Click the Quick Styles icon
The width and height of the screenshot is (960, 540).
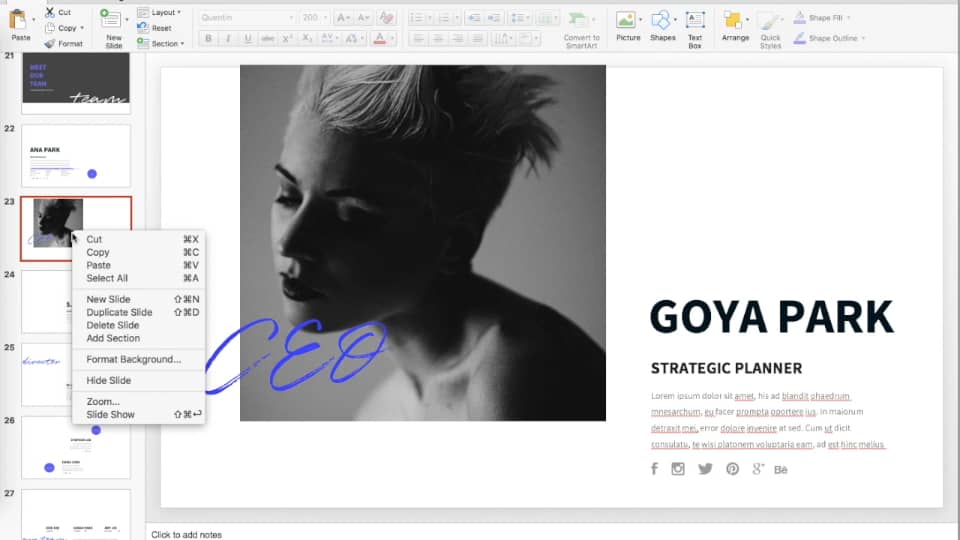tap(768, 20)
